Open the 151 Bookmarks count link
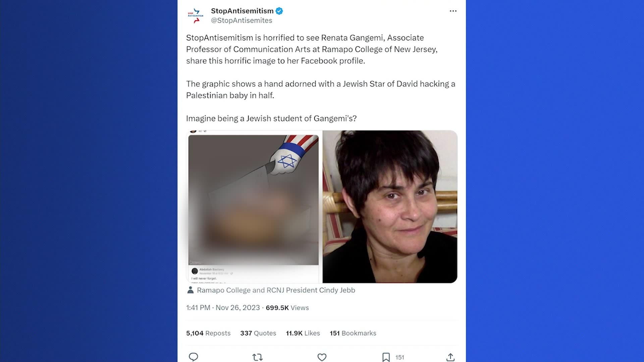Image resolution: width=644 pixels, height=362 pixels. (x=353, y=333)
